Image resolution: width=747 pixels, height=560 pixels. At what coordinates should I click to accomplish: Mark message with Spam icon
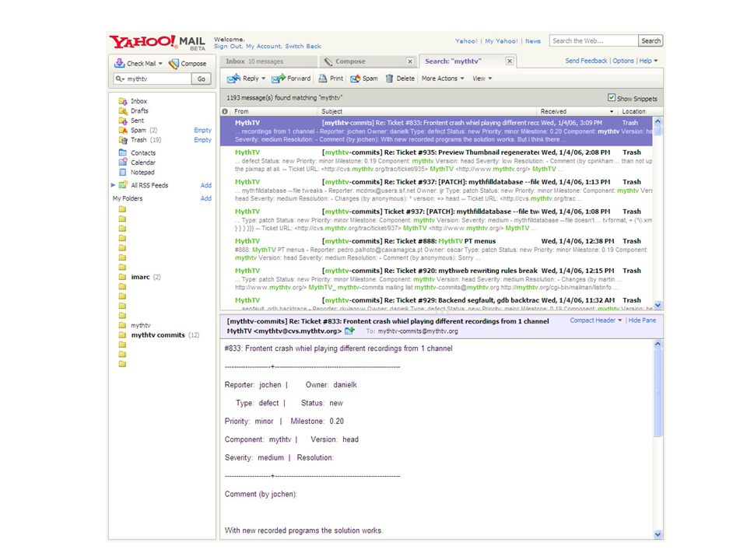pos(356,79)
